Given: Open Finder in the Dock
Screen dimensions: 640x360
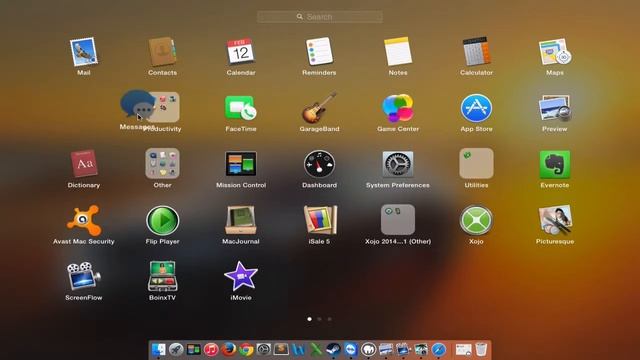Looking at the screenshot, I should (x=158, y=349).
